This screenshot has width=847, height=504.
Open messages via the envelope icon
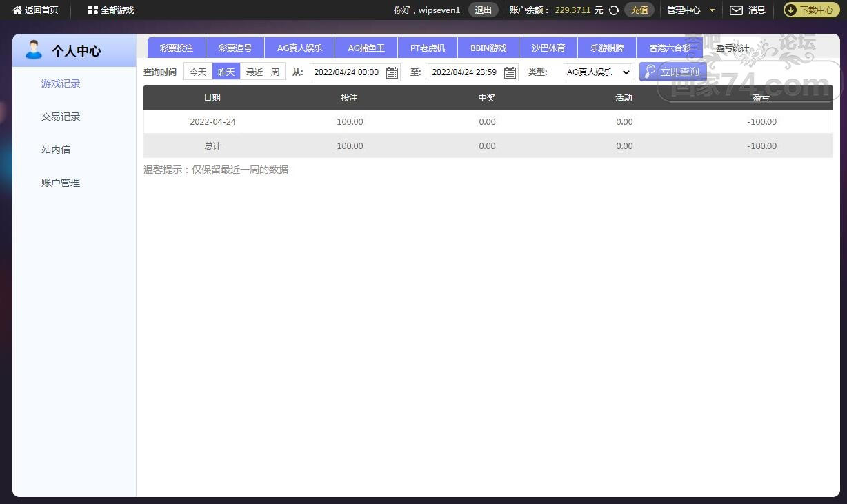point(736,10)
